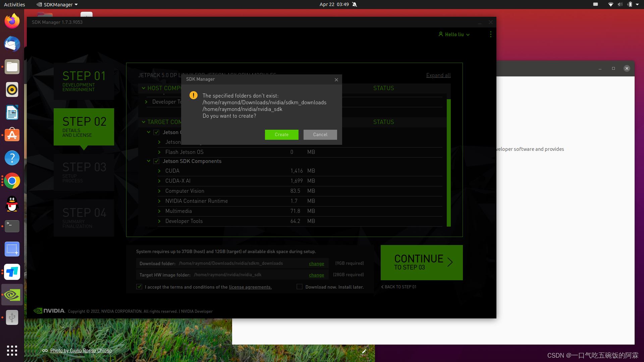The height and width of the screenshot is (362, 644).
Task: Change the Target HW image folder path
Action: (x=317, y=275)
